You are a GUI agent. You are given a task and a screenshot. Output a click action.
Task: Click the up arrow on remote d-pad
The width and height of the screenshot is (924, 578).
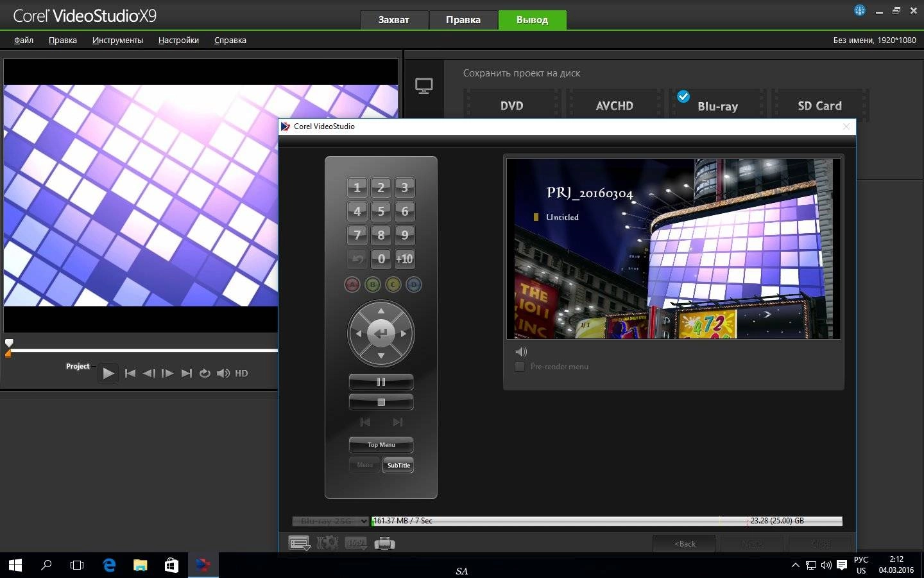tap(381, 311)
